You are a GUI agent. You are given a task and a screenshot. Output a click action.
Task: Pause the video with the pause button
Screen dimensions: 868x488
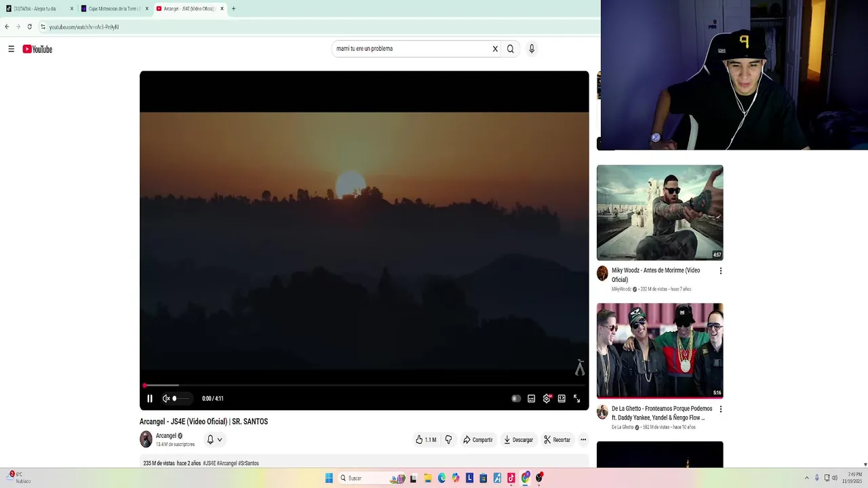150,399
